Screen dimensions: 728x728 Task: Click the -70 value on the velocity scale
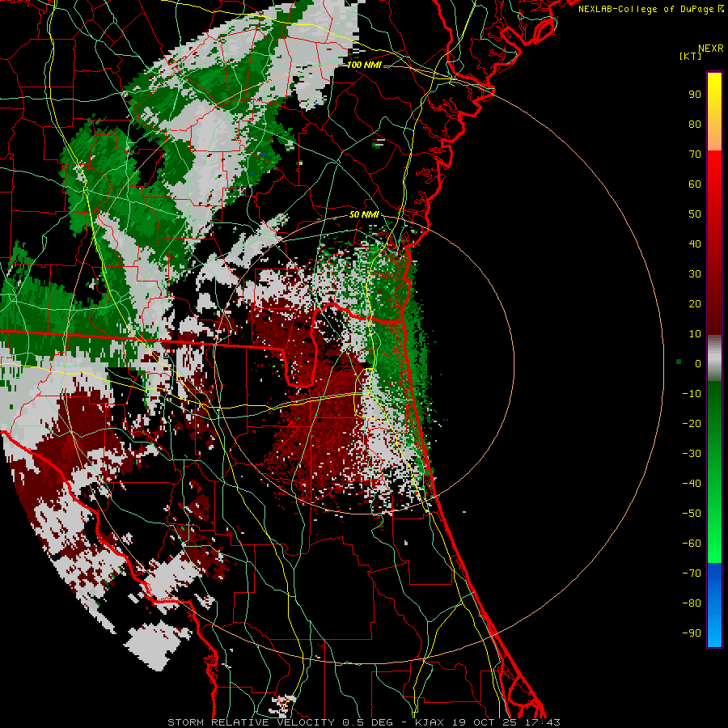coord(692,574)
